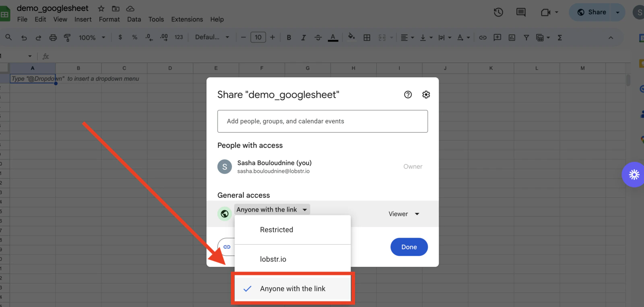644x307 pixels.
Task: Select column B header
Action: click(78, 68)
